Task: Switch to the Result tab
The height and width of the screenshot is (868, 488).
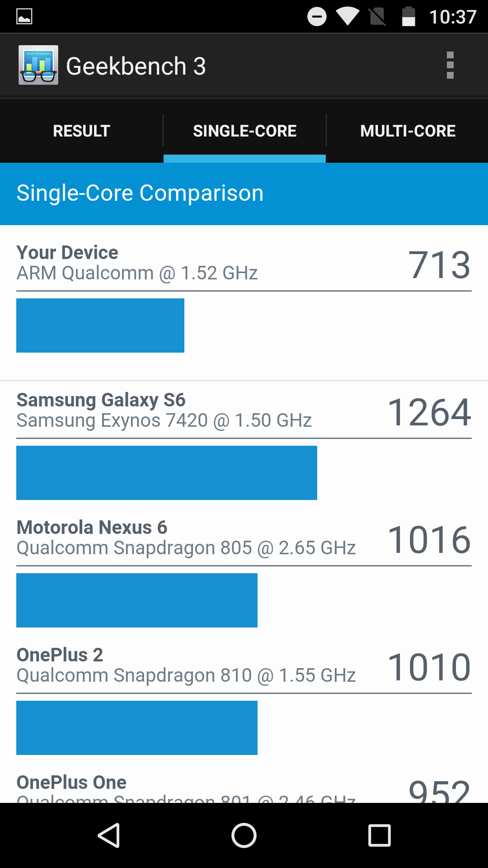Action: pos(81,131)
